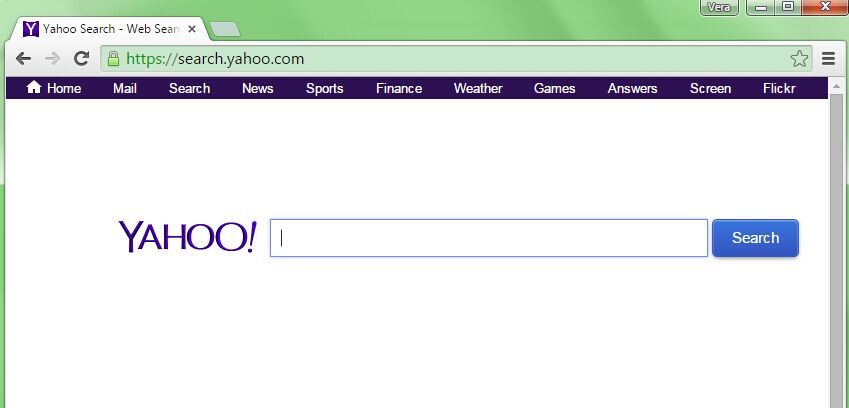This screenshot has height=408, width=849.
Task: Click the vertical scrollbar track
Action: [x=836, y=252]
